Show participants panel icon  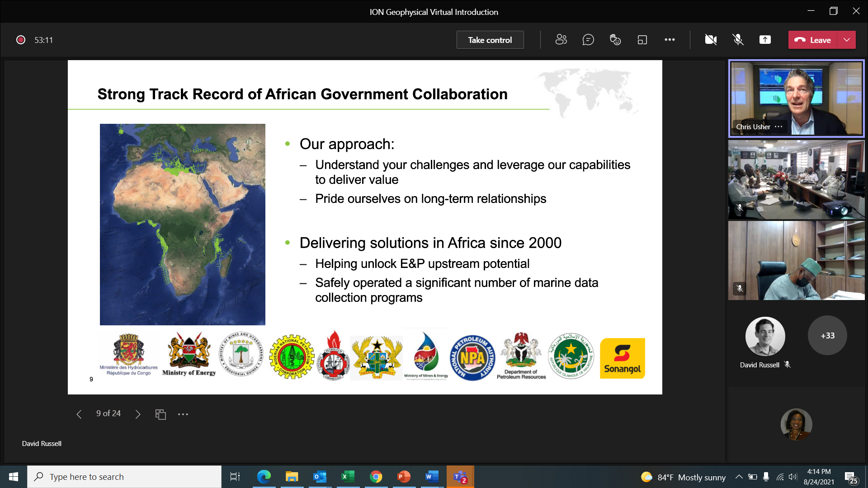pos(561,40)
